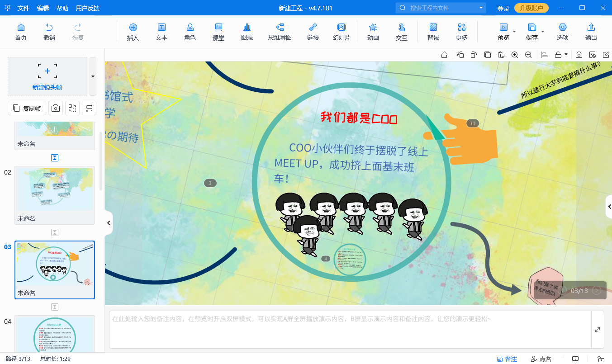This screenshot has height=364, width=612.
Task: Select the 文本 text tool
Action: click(x=161, y=32)
